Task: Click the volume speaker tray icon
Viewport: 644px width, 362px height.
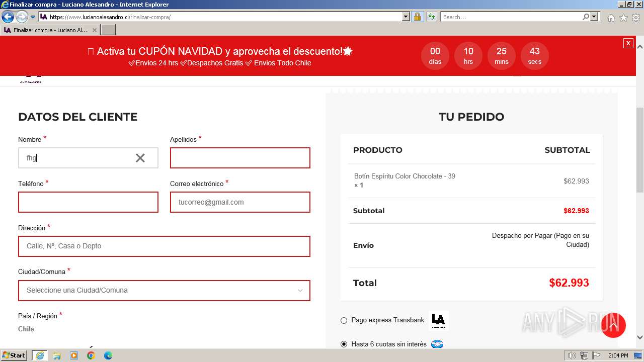Action: (x=572, y=355)
